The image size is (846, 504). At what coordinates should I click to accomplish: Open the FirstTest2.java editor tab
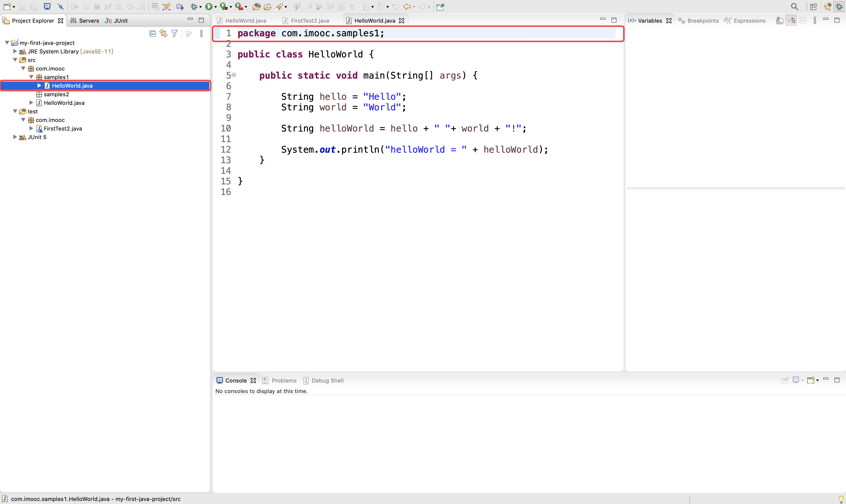306,20
